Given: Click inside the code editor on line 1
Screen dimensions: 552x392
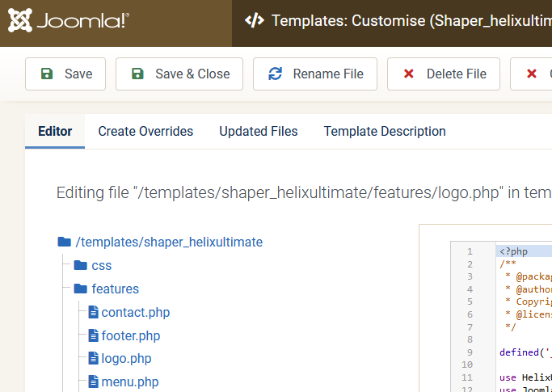Looking at the screenshot, I should [525, 251].
